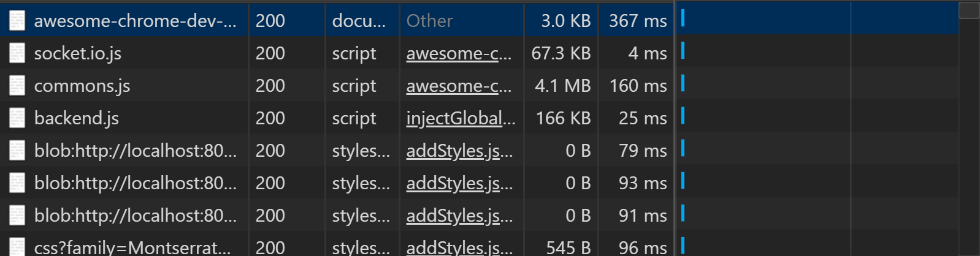The width and height of the screenshot is (980, 256).
Task: Click the awesome-chrome-dev document file icon
Action: tap(17, 21)
